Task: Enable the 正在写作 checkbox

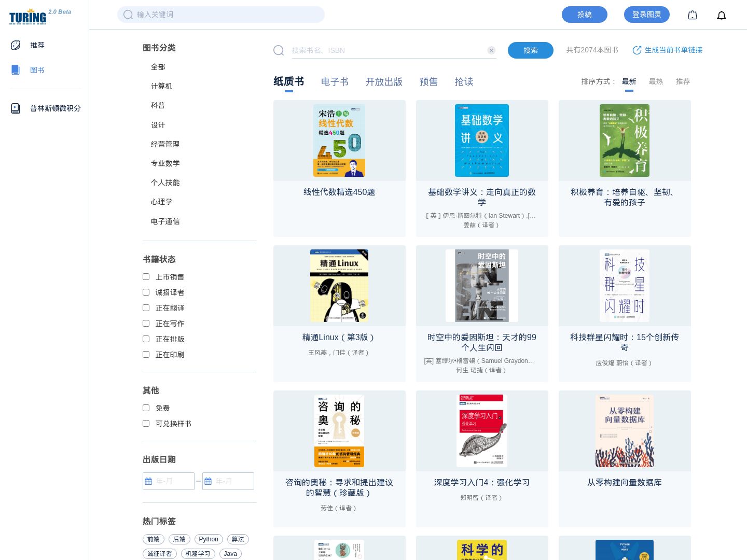Action: point(146,324)
